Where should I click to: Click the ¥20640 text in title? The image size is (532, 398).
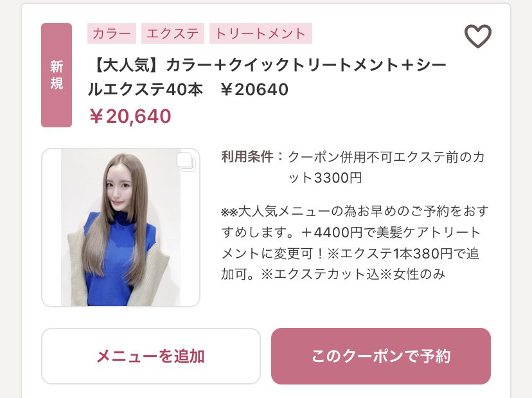click(254, 89)
